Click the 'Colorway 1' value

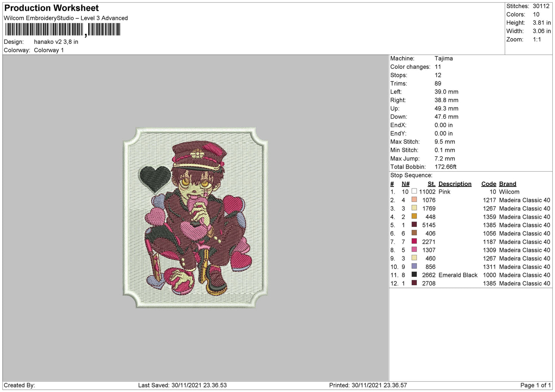coord(49,50)
